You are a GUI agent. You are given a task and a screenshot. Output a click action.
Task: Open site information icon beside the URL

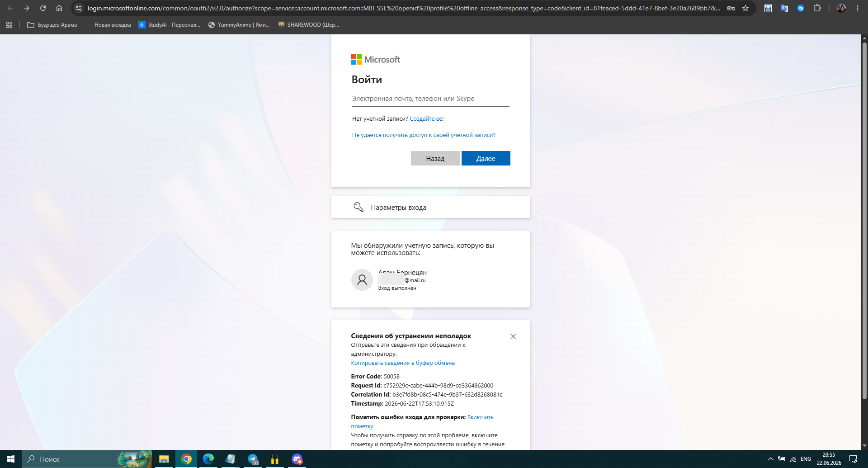coord(79,8)
